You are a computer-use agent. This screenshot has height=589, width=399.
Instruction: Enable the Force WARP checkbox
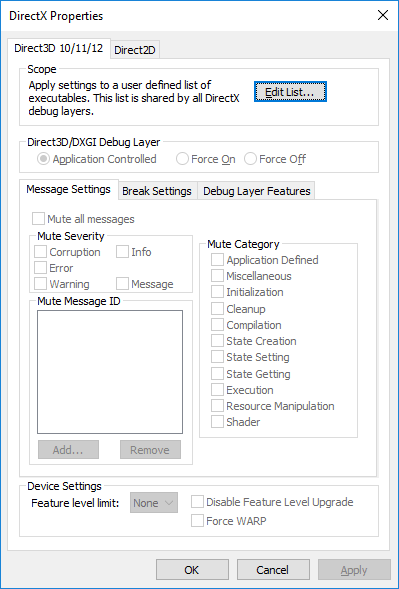point(229,521)
